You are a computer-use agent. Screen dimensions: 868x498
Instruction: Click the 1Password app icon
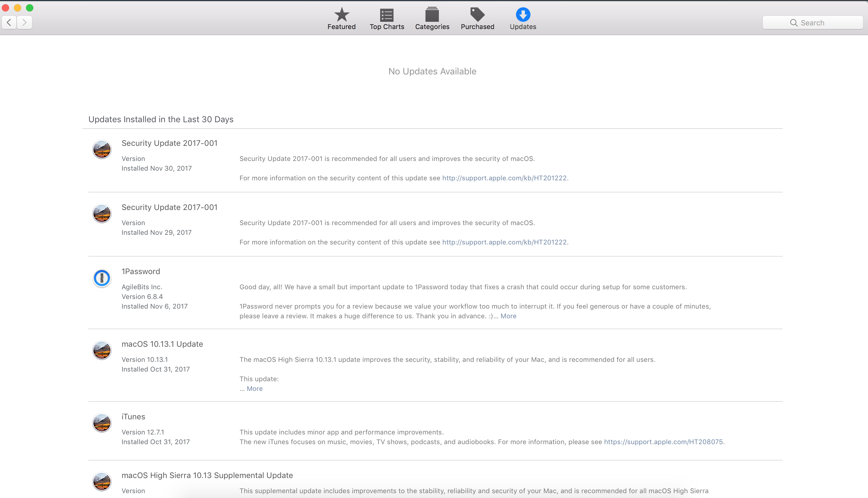(102, 278)
